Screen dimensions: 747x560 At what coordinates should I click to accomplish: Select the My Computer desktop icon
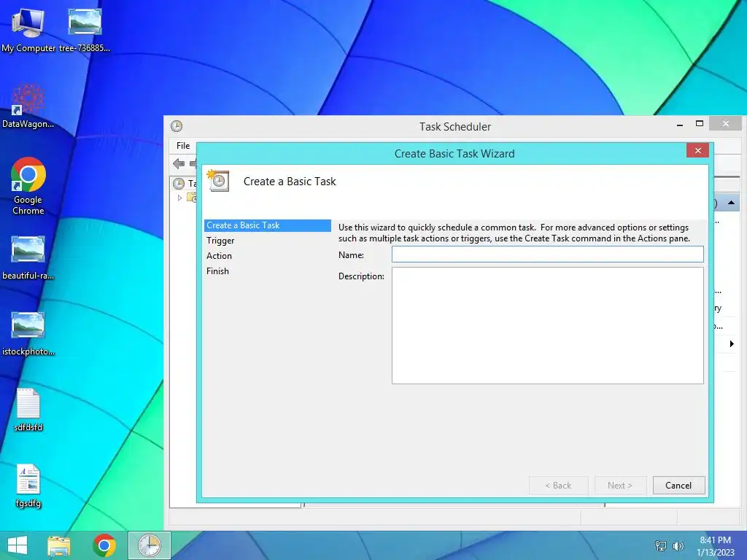tap(28, 30)
